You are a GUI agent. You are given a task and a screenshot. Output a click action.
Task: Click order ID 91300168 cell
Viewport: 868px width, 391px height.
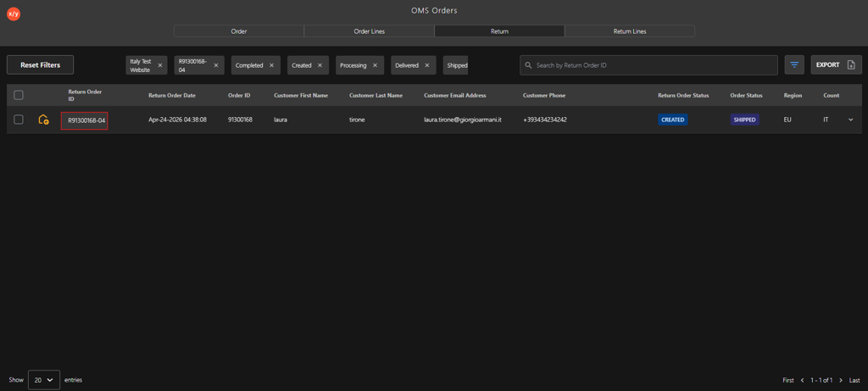point(240,120)
